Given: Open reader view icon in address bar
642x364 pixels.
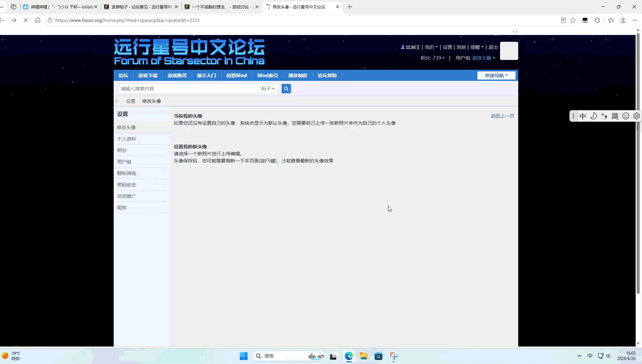Looking at the screenshot, I should click(563, 20).
